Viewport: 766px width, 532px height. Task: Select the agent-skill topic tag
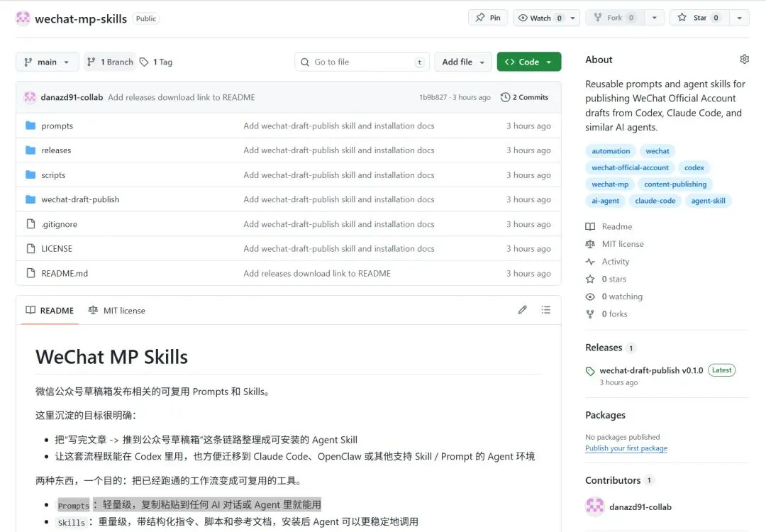pos(708,201)
